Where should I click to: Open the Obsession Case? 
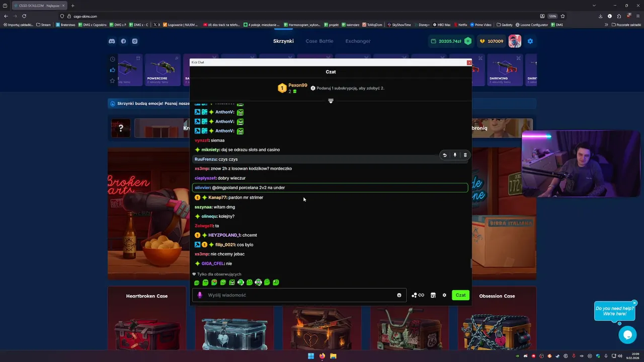point(497,318)
